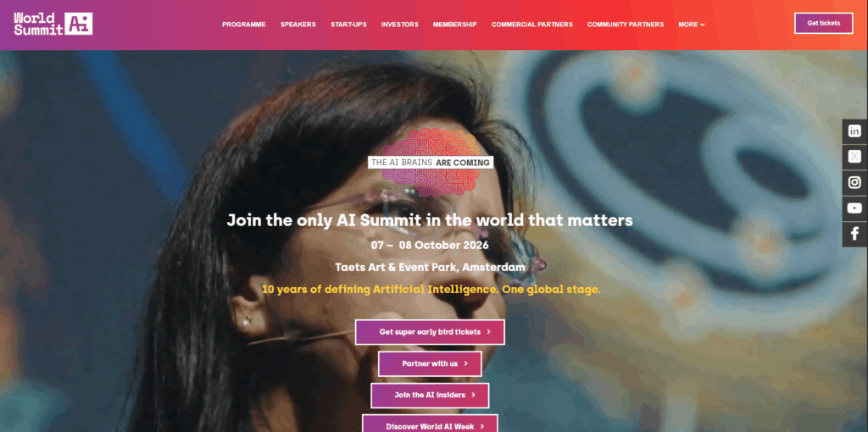Open the Instagram social icon
Viewport: 868px width, 432px height.
pyautogui.click(x=854, y=182)
